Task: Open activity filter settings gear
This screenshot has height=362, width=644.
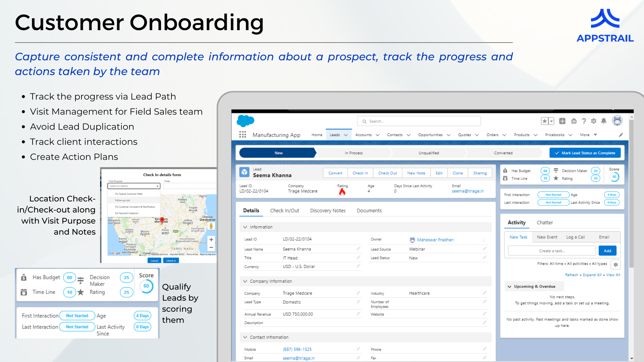Action: (615, 264)
